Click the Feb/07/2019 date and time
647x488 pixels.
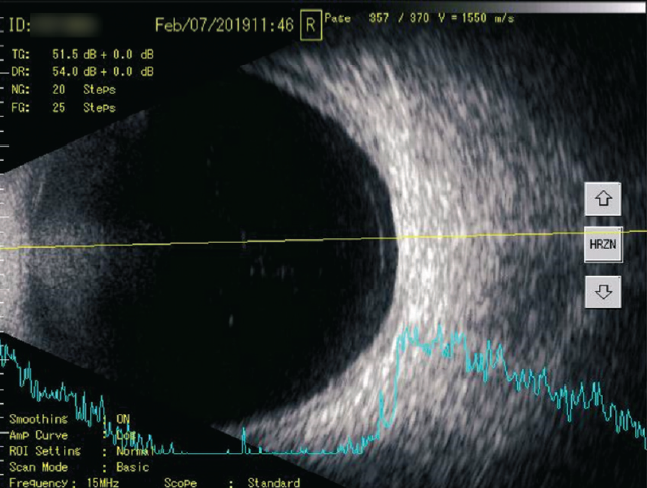[x=224, y=24]
